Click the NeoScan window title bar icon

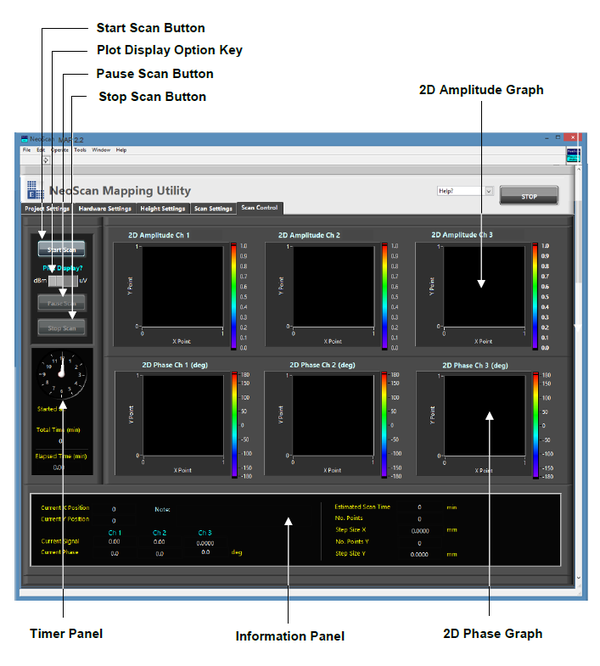coord(25,139)
